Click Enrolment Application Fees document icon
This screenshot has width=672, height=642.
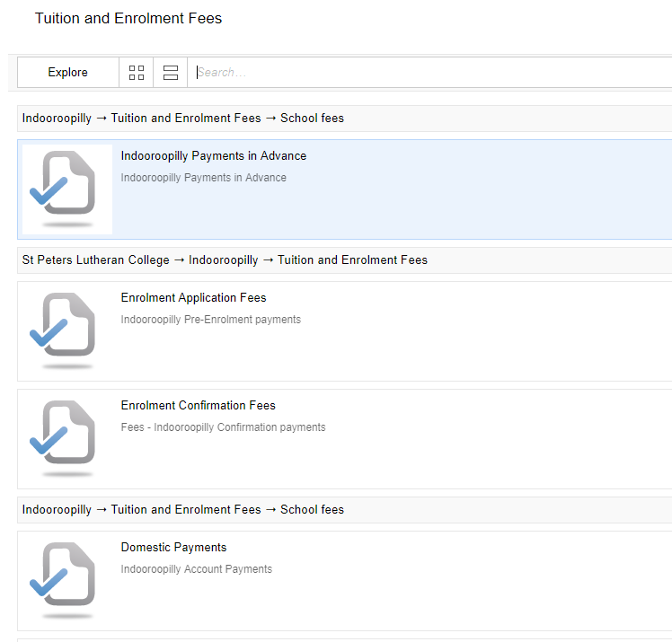click(x=67, y=330)
